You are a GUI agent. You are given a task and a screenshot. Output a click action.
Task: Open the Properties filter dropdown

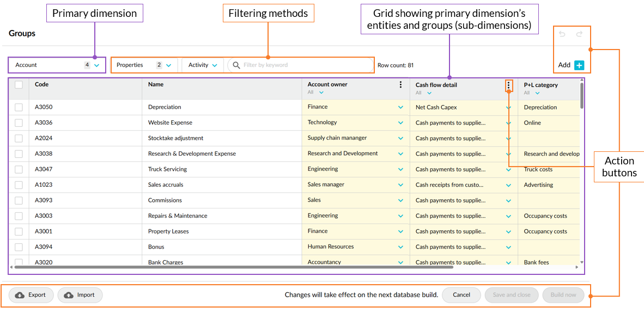(x=168, y=65)
